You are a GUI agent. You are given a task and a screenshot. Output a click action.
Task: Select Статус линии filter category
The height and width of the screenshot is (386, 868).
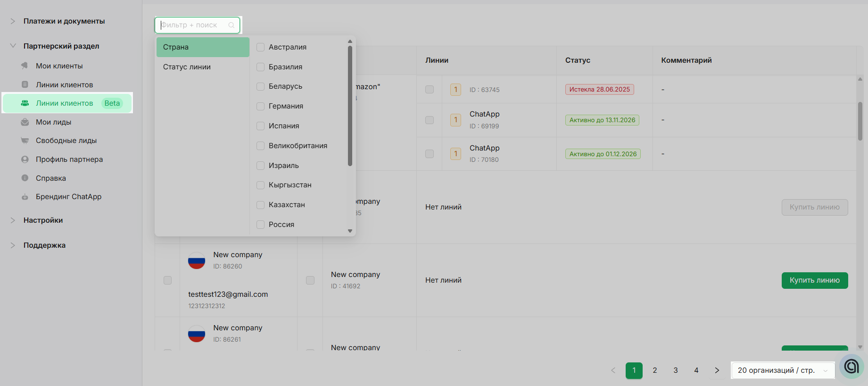(x=187, y=67)
